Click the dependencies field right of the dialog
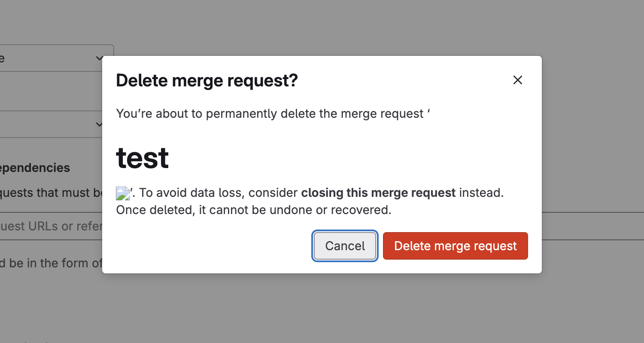 click(x=592, y=226)
